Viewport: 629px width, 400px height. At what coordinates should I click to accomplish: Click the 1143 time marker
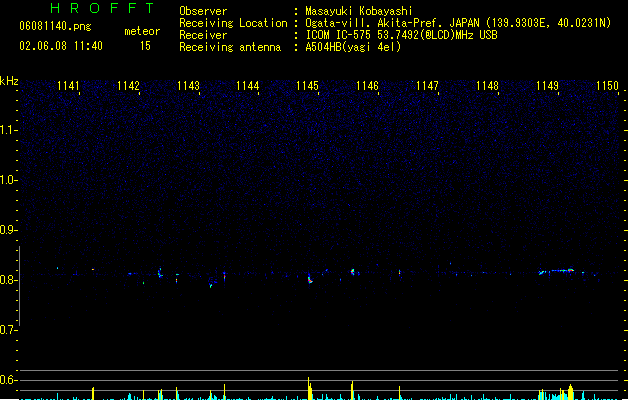tap(188, 86)
